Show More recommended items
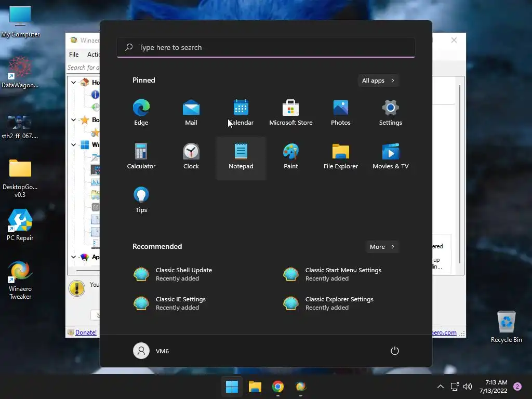The width and height of the screenshot is (532, 399). tap(382, 247)
